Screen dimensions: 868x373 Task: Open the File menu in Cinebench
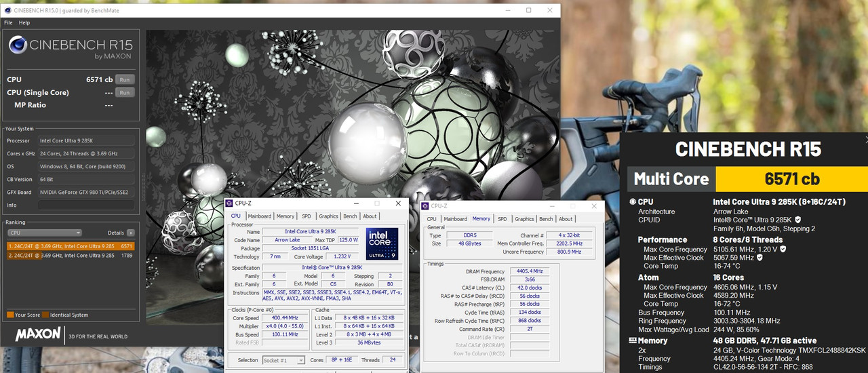pyautogui.click(x=8, y=22)
